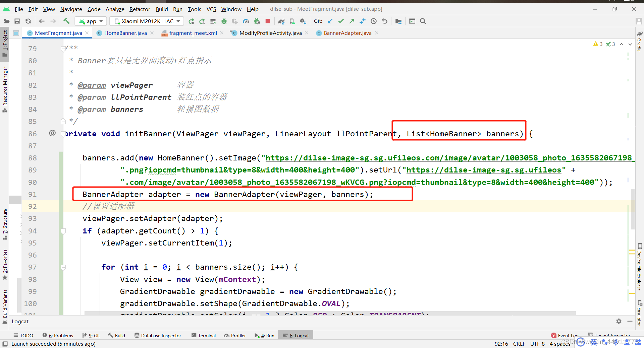Sync project with Gradle files icon

[x=281, y=21]
